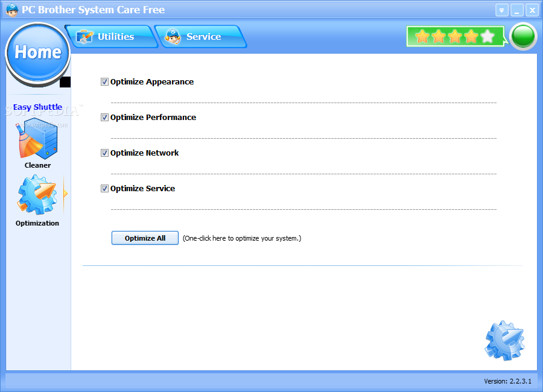Click the PC Brother mascot title icon
The width and height of the screenshot is (543, 392).
12,10
